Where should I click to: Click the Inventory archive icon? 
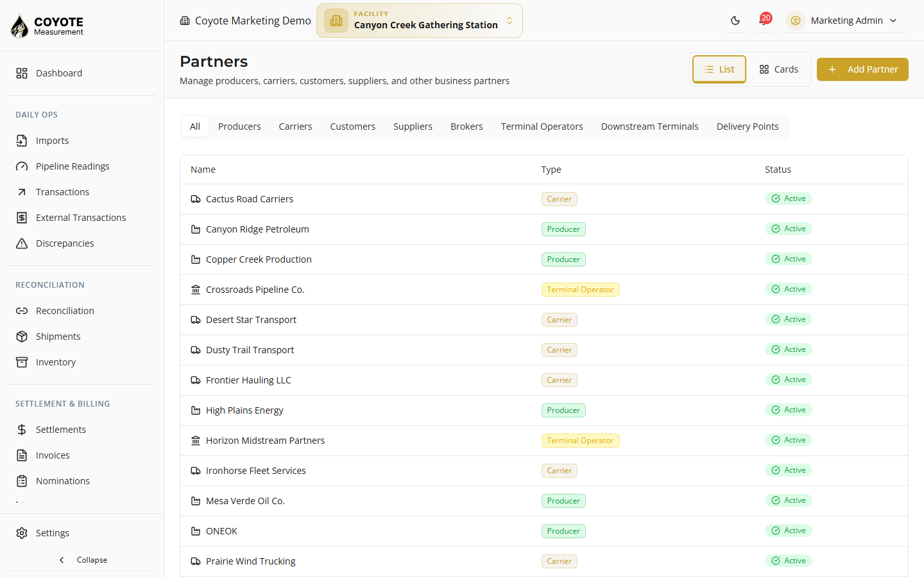22,362
